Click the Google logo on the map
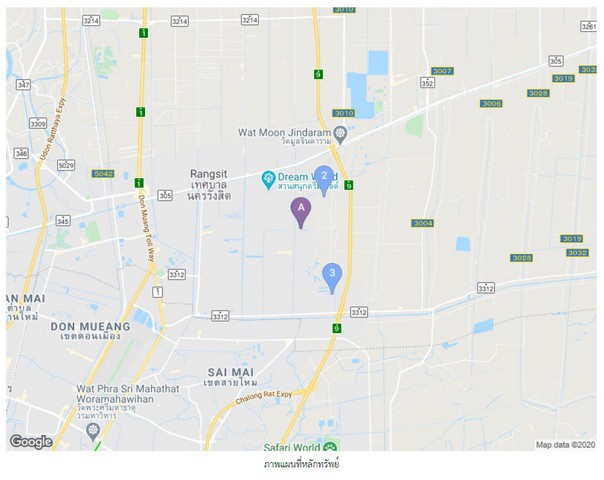The image size is (604, 480). [31, 441]
